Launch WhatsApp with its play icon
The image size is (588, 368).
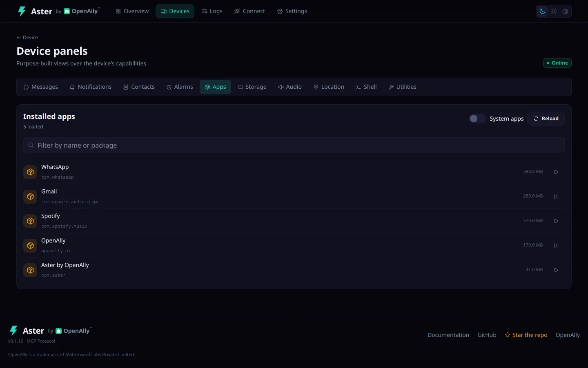[556, 172]
